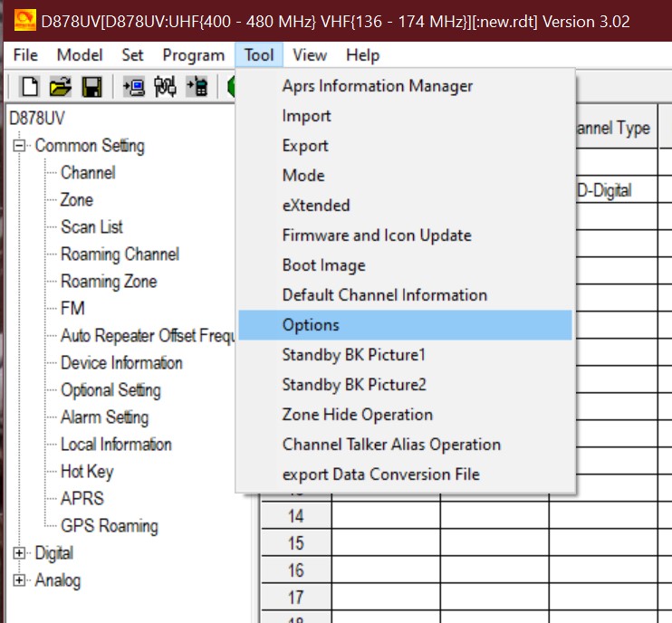This screenshot has width=672, height=623.
Task: Click the D-Digital table cell
Action: pos(615,190)
